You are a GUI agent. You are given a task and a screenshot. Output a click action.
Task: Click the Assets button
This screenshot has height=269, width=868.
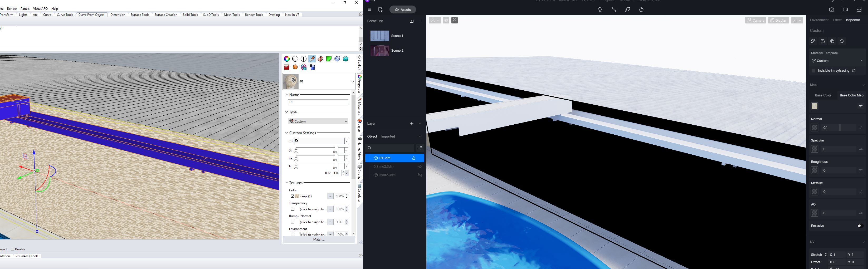coord(403,10)
